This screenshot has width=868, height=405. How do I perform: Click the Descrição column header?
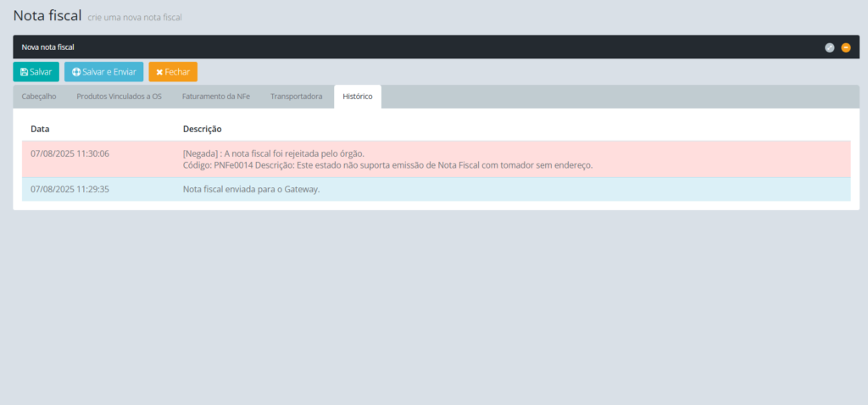click(x=202, y=129)
